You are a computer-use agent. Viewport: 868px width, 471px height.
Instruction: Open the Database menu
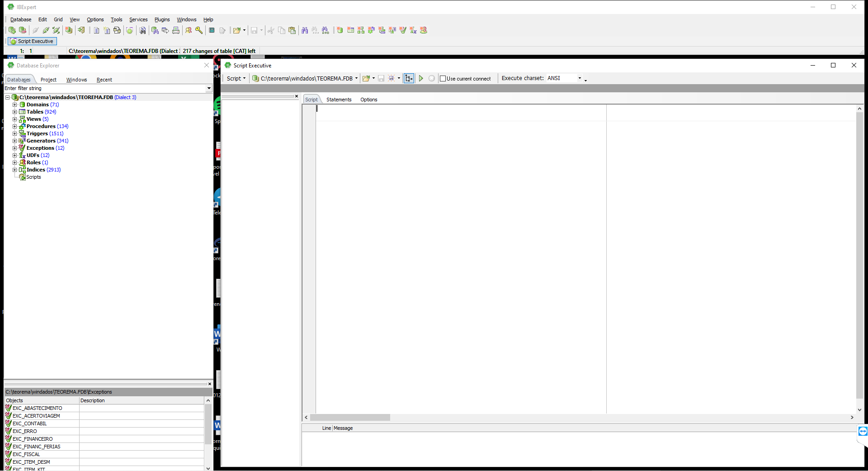point(21,19)
